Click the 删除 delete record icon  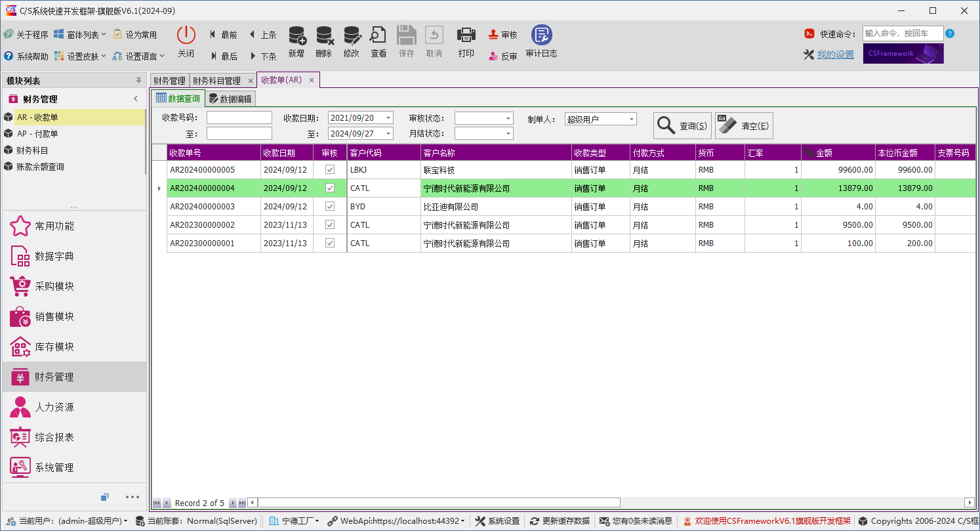point(324,35)
